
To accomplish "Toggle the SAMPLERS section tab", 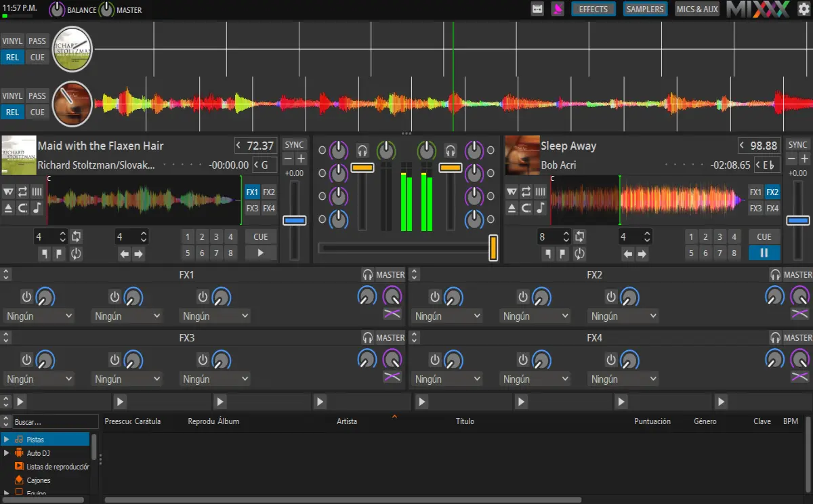I will point(645,9).
